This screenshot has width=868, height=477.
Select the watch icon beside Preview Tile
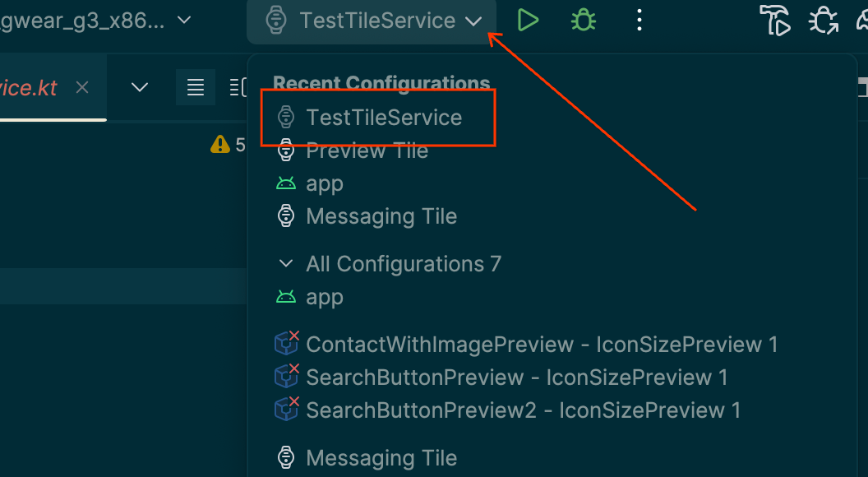click(x=285, y=150)
